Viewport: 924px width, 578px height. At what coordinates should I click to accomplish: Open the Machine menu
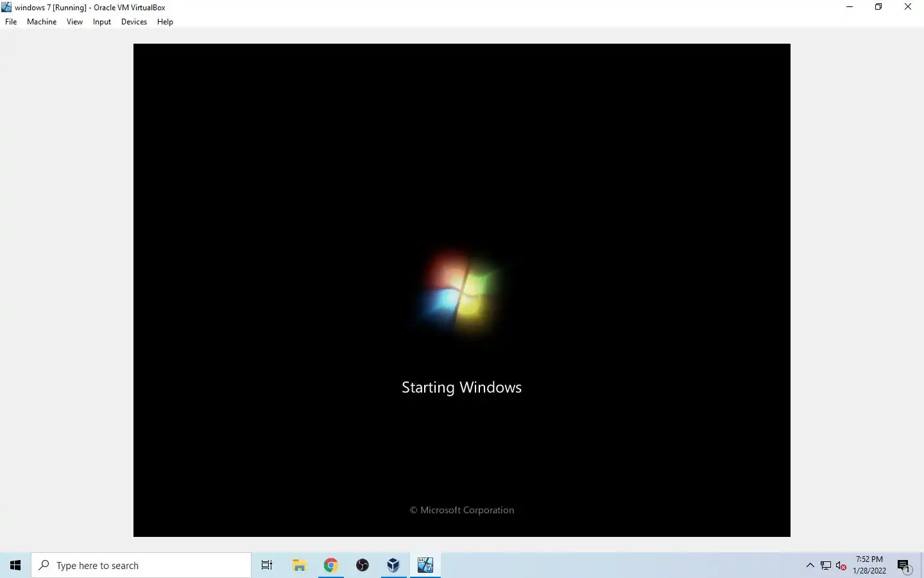point(42,22)
